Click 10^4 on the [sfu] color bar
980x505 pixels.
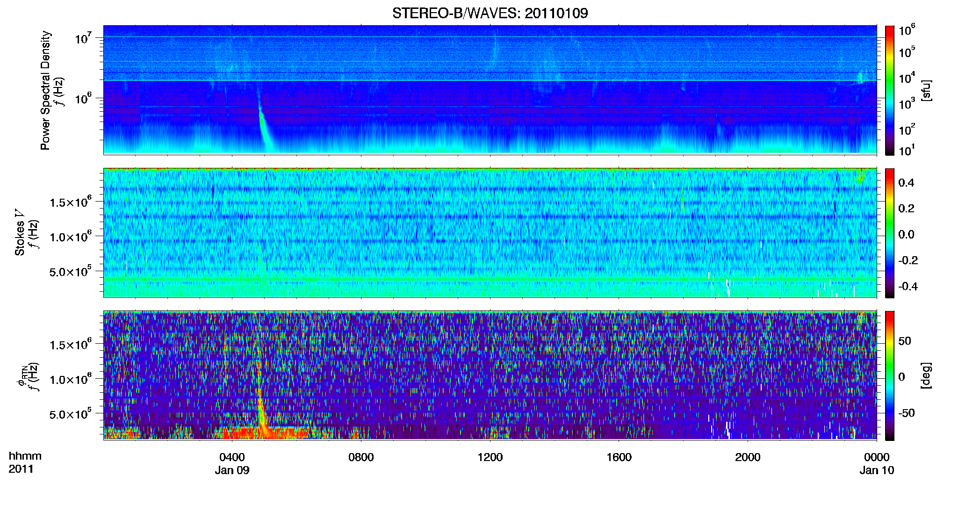pyautogui.click(x=907, y=78)
